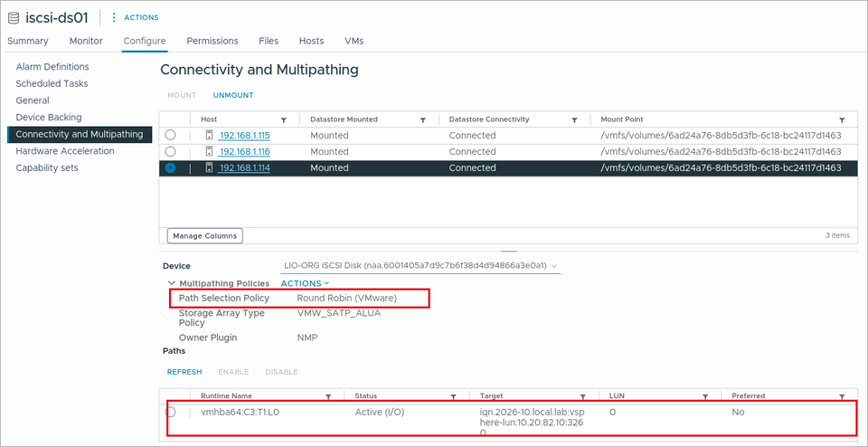Open General settings in sidebar
Viewport: 868px width, 447px height.
tap(33, 100)
